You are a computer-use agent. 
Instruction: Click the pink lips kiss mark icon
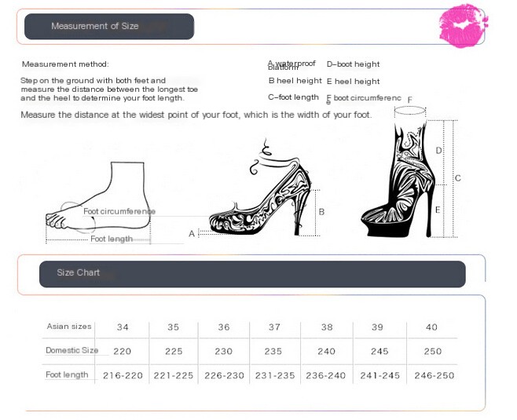pyautogui.click(x=463, y=26)
